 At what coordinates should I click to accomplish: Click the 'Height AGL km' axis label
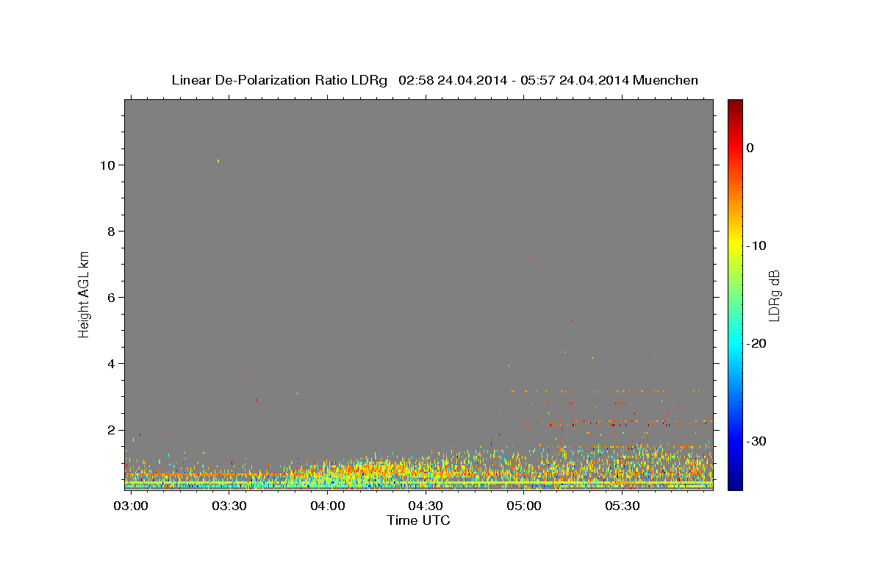[x=84, y=293]
